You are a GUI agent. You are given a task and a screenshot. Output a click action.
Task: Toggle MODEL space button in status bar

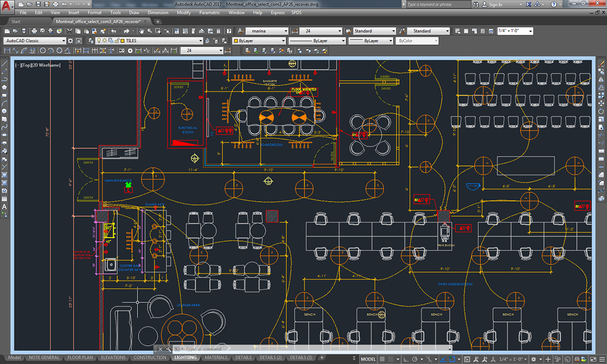(368, 359)
